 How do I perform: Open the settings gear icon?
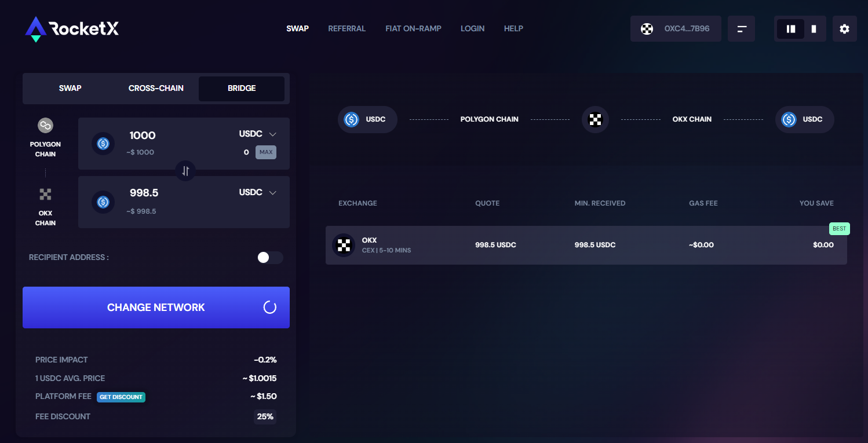(x=844, y=28)
